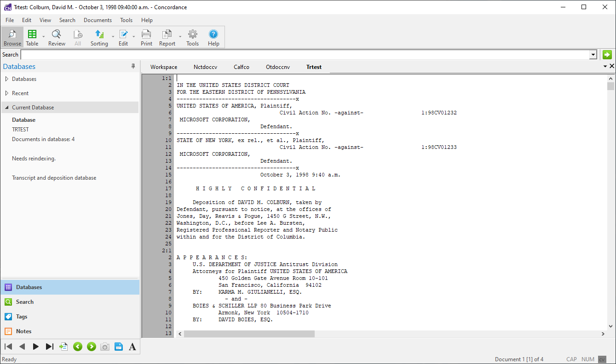Open Table view from the toolbar
The width and height of the screenshot is (616, 364).
(x=32, y=37)
